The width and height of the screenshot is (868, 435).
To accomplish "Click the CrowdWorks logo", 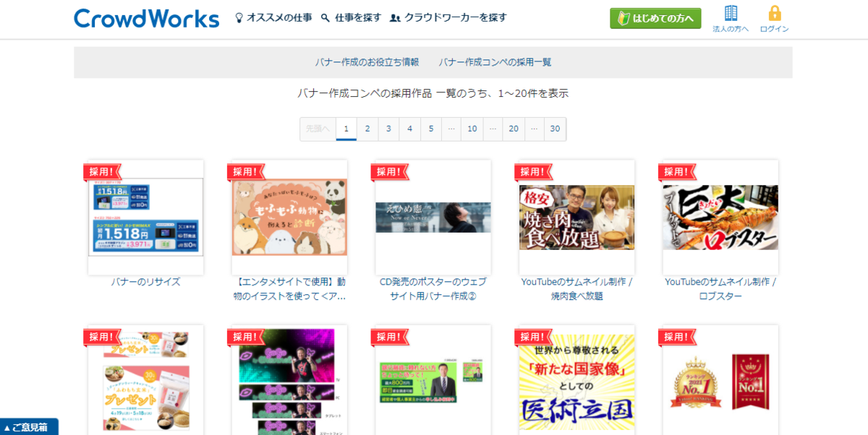I will (145, 17).
